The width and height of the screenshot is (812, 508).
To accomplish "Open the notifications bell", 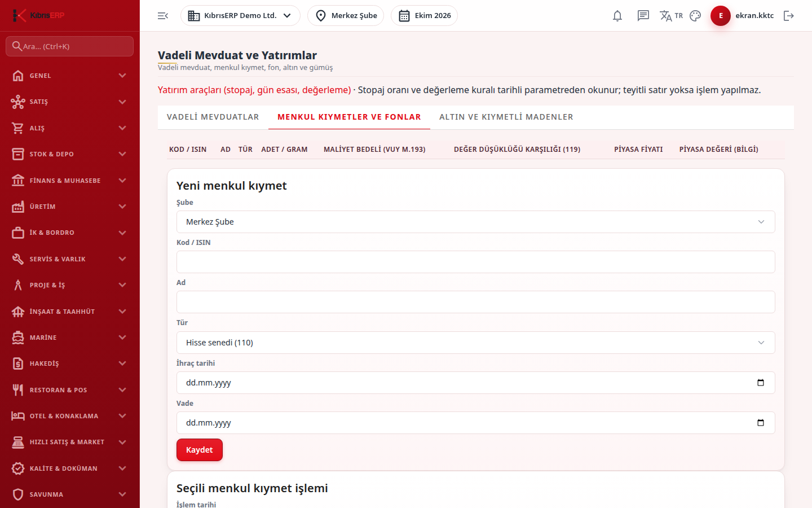I will pyautogui.click(x=617, y=16).
